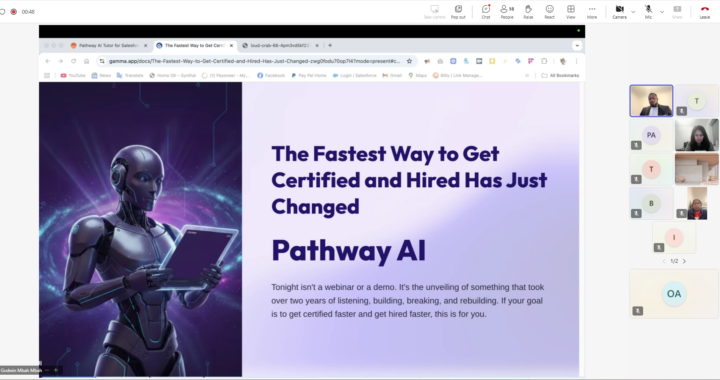Go back in the browser
This screenshot has width=720, height=380.
point(48,61)
